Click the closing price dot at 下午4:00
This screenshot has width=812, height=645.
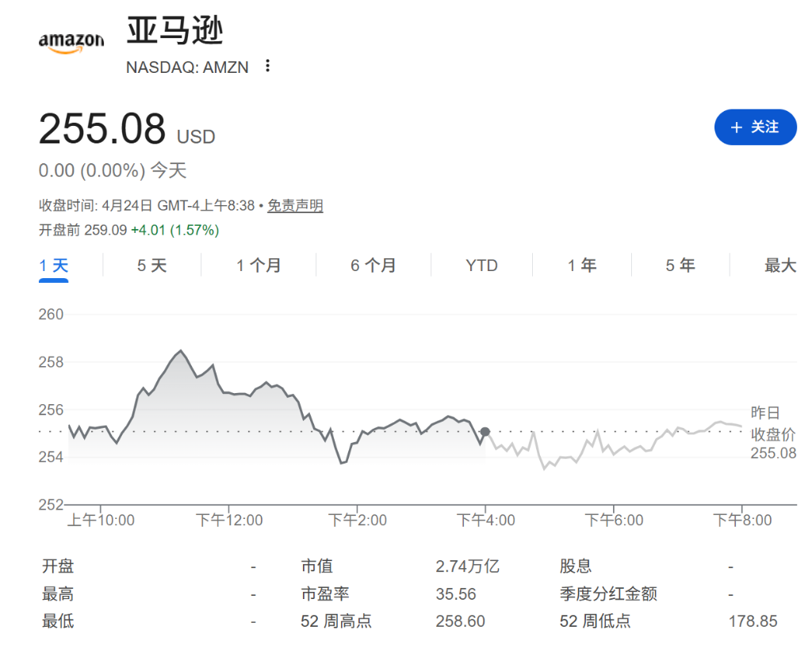[485, 432]
